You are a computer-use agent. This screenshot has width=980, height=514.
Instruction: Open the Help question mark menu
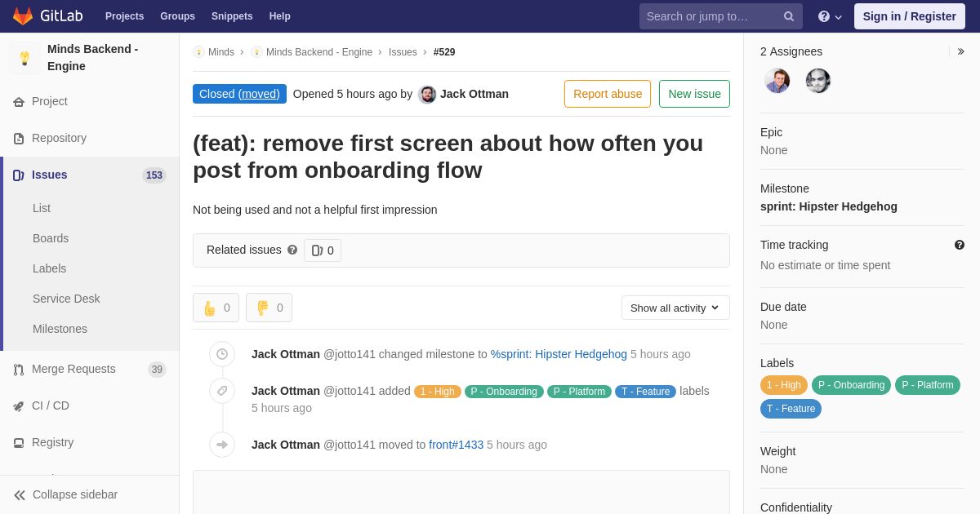[830, 16]
